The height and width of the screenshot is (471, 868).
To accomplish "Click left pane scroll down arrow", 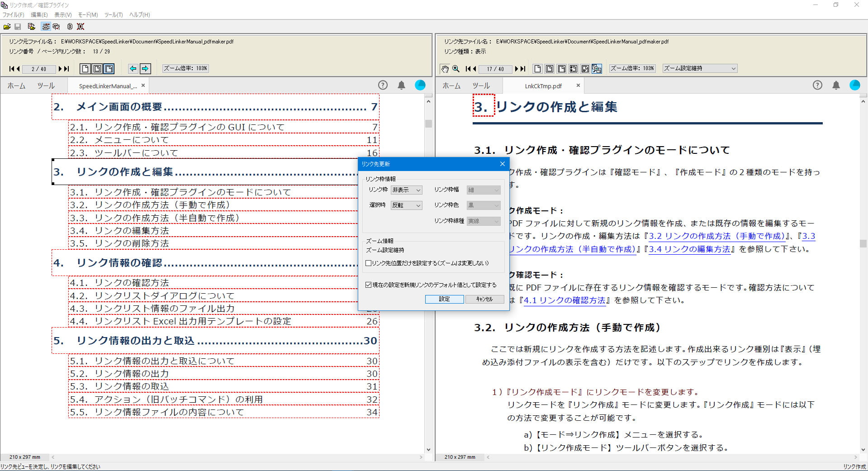I will (428, 450).
